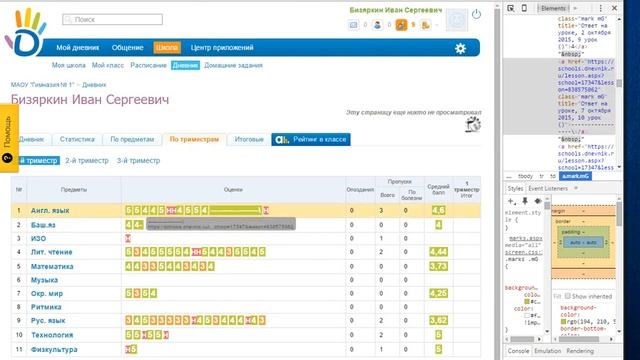This screenshot has width=640, height=360.
Task: Expand more sidebar tabs chevron after Event Listeners
Action: coord(576,188)
